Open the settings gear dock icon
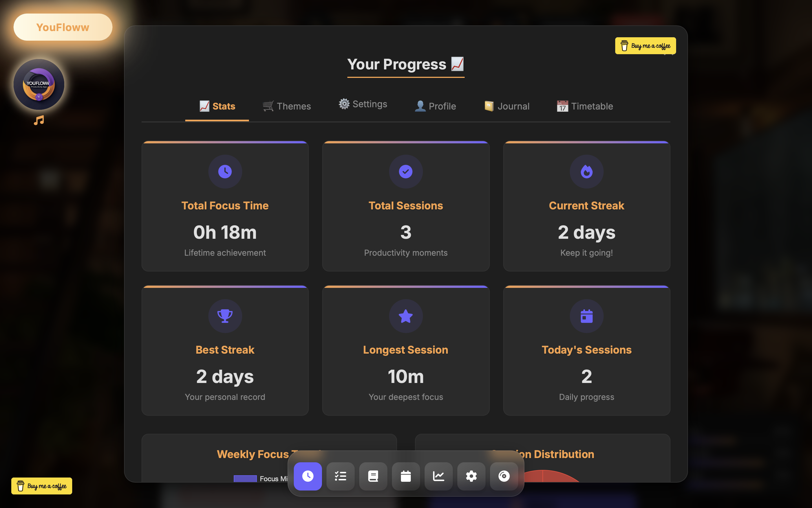The width and height of the screenshot is (812, 508). [471, 476]
